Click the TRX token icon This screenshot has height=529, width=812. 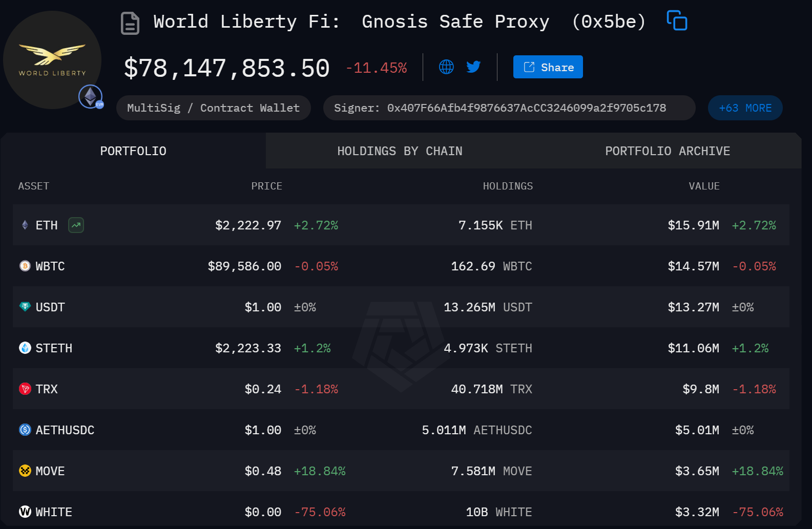[25, 389]
